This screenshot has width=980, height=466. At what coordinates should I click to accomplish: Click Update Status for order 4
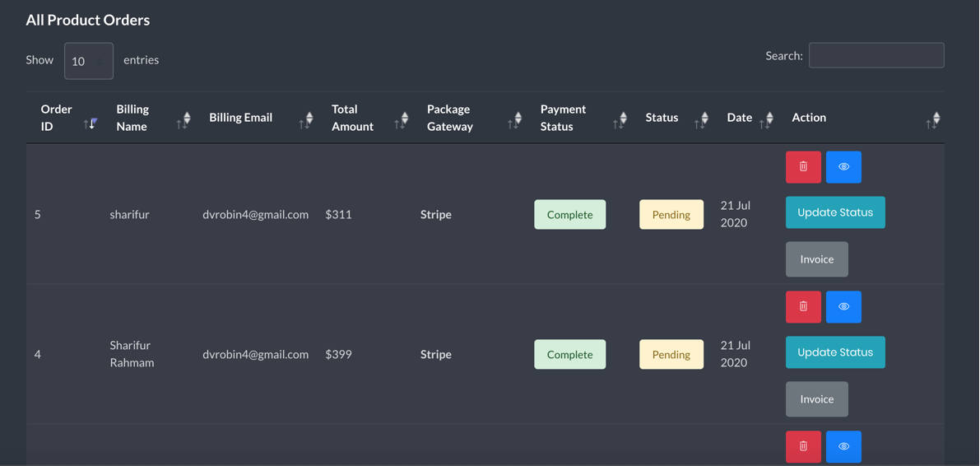[835, 352]
